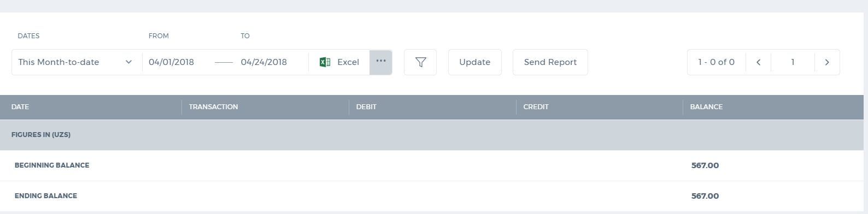Image resolution: width=868 pixels, height=214 pixels.
Task: Click the page number field showing 1
Action: (x=793, y=62)
